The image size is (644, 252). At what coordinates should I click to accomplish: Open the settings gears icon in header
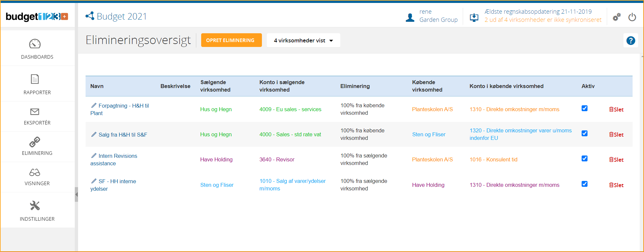click(x=616, y=17)
